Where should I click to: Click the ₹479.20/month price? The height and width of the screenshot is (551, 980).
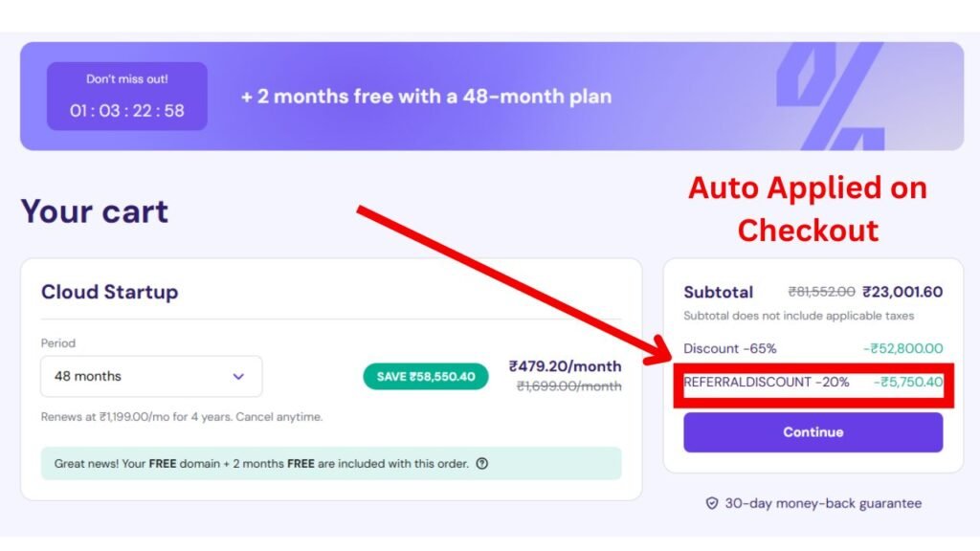(565, 366)
